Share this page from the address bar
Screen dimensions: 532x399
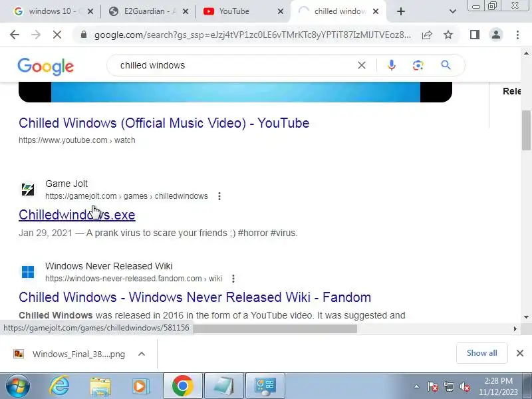[427, 35]
